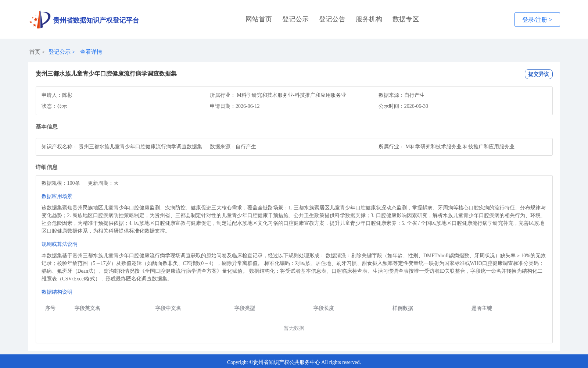Click 暂无数据 empty table message
This screenshot has width=588, height=368.
tap(294, 328)
